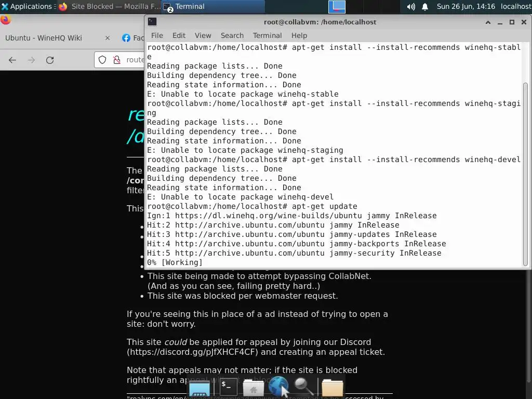Click the clock showing Sun 26 Jun, 14:16
The width and height of the screenshot is (532, 399).
[x=465, y=6]
